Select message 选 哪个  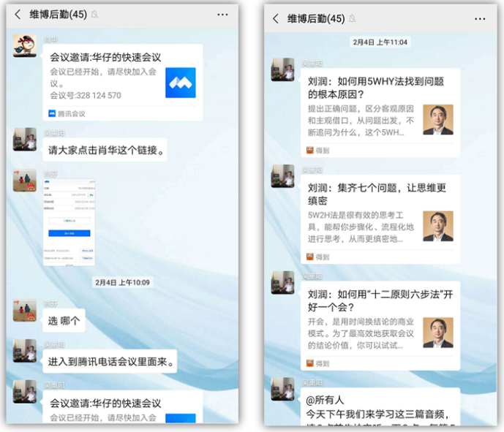(x=64, y=320)
